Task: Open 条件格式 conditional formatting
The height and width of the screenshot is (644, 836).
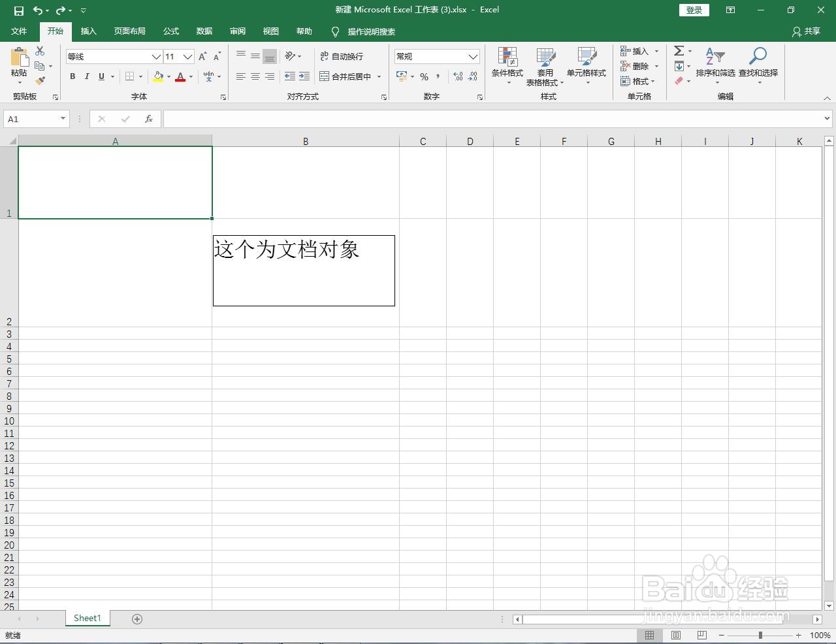Action: (x=507, y=66)
